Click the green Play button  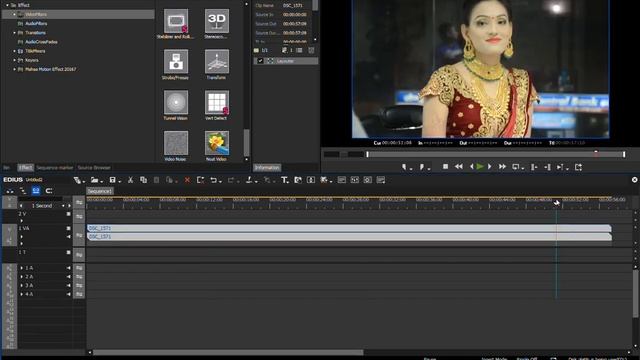point(480,167)
